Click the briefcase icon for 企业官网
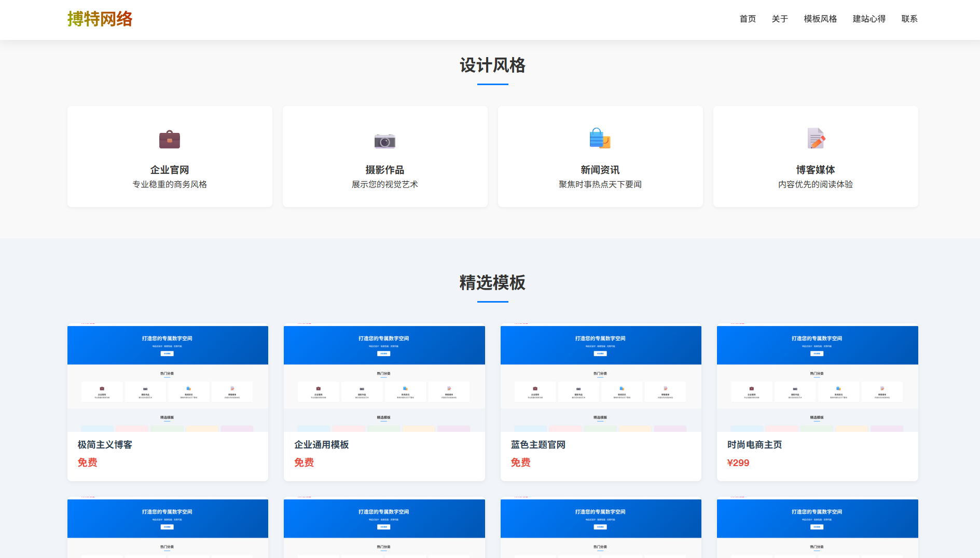Image resolution: width=980 pixels, height=558 pixels. [x=169, y=140]
